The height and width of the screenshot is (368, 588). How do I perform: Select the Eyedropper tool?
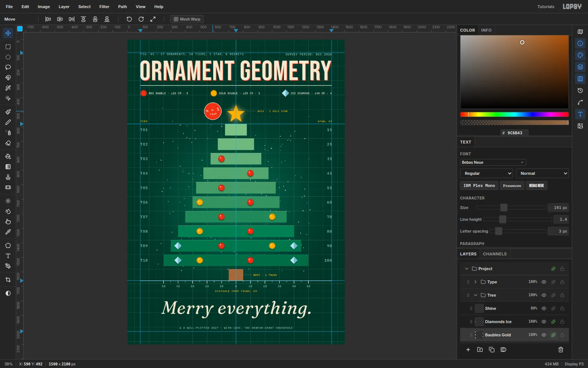(8, 232)
